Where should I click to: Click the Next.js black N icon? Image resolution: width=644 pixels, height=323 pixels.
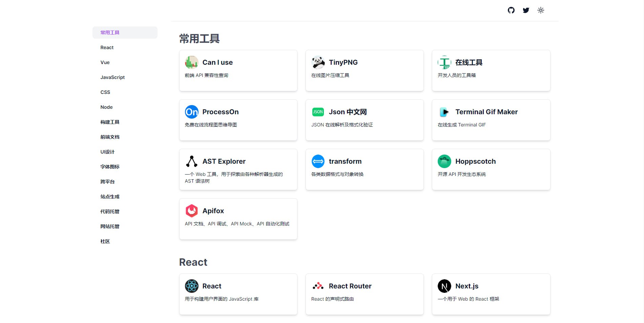pos(444,286)
